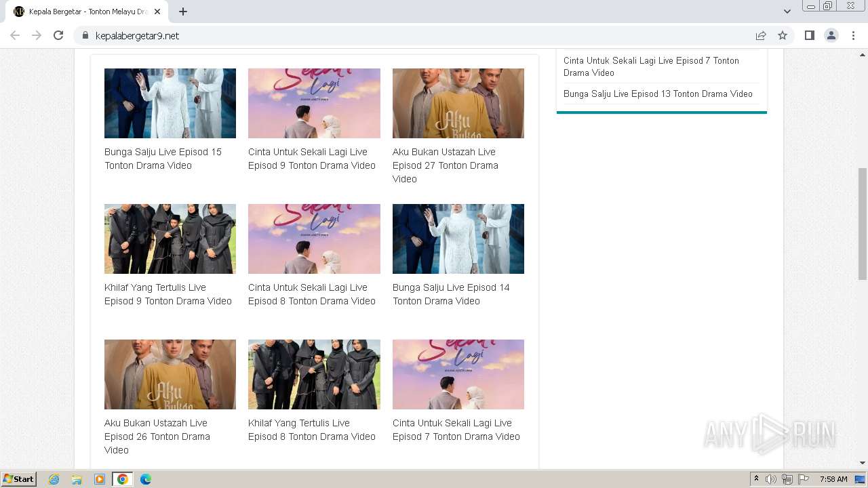This screenshot has height=488, width=868.
Task: Open the volume speaker tray icon
Action: pos(771,479)
